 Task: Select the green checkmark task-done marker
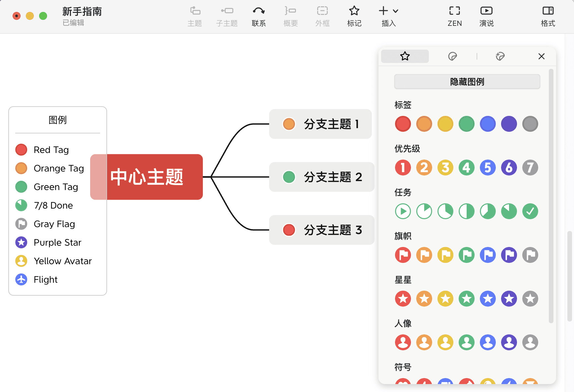point(530,211)
